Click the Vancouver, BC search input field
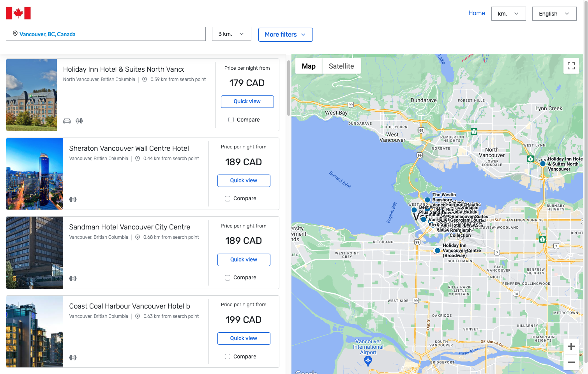 (x=106, y=34)
